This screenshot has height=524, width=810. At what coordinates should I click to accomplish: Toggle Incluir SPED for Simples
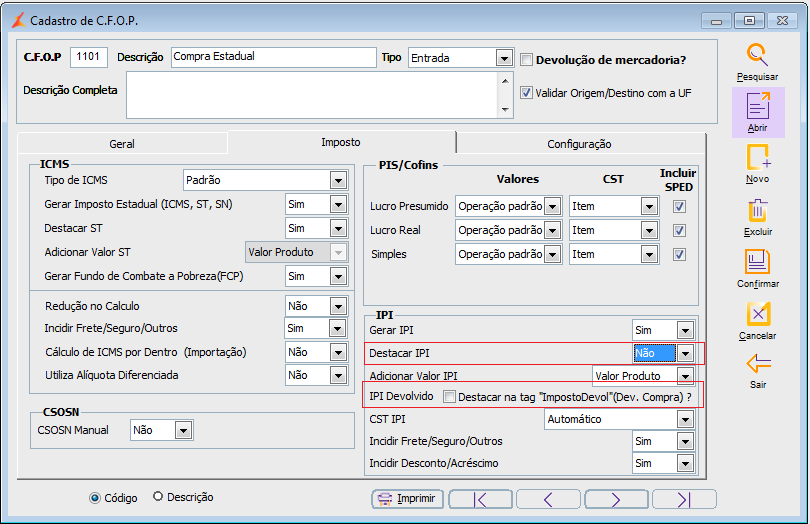point(679,254)
